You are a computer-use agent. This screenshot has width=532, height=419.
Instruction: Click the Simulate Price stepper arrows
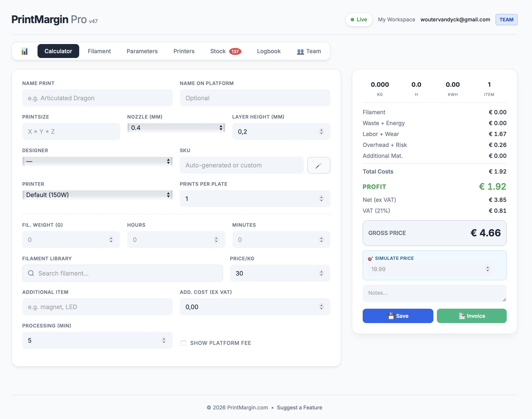click(487, 269)
